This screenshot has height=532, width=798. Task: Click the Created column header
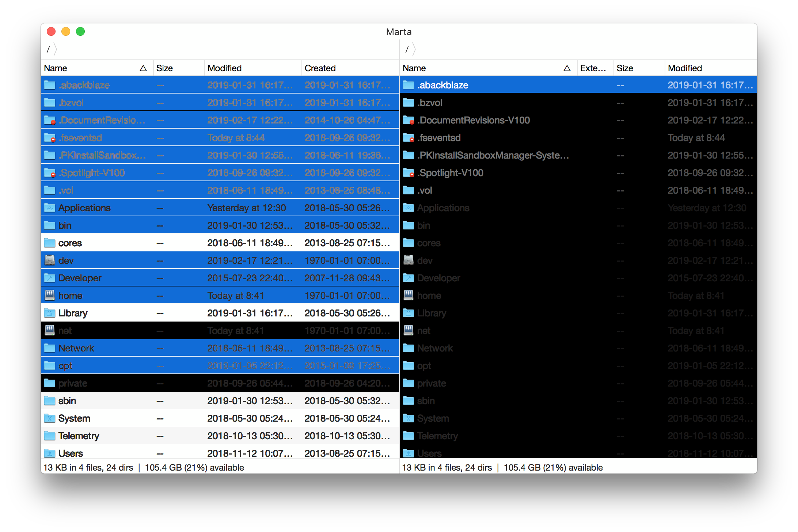tap(320, 68)
